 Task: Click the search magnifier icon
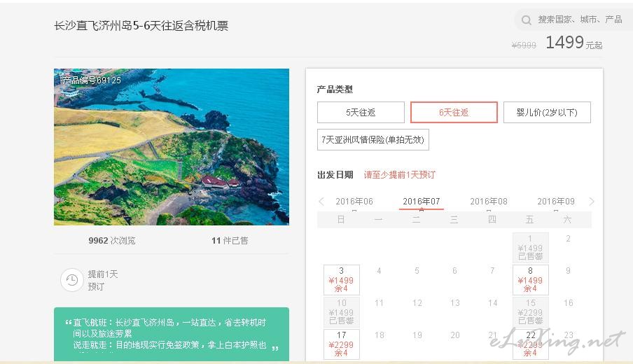(526, 20)
